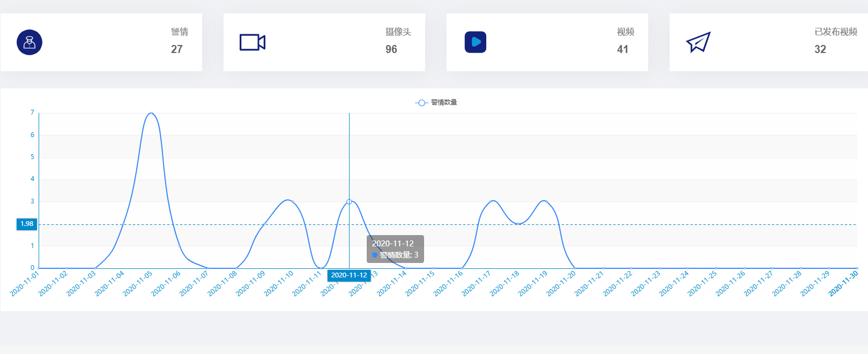Click the paper plane published videos icon
Viewport: 868px width, 354px height.
[699, 42]
